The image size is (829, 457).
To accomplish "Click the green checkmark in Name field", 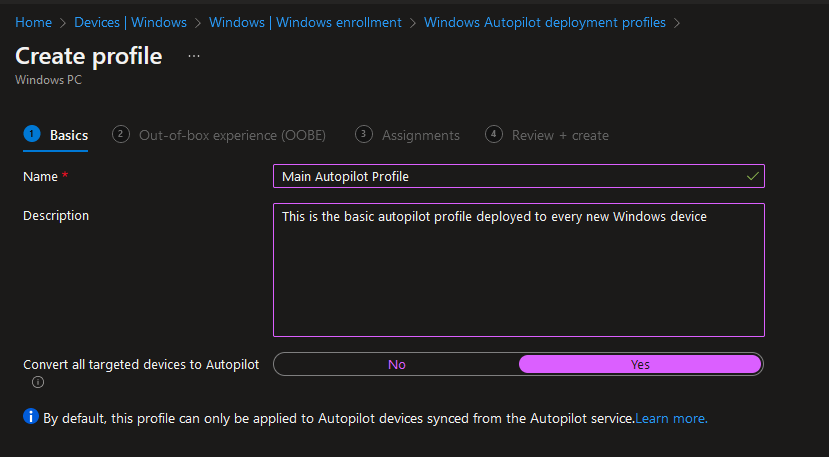I will tap(752, 176).
